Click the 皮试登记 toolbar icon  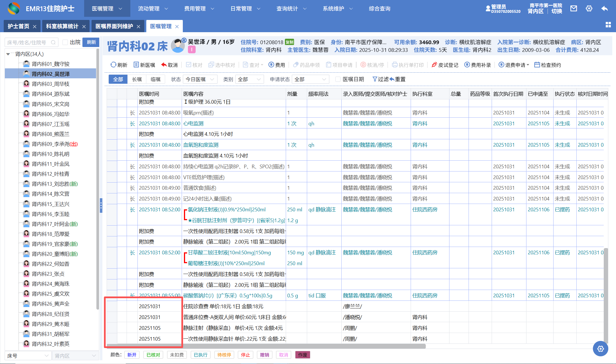(x=434, y=65)
